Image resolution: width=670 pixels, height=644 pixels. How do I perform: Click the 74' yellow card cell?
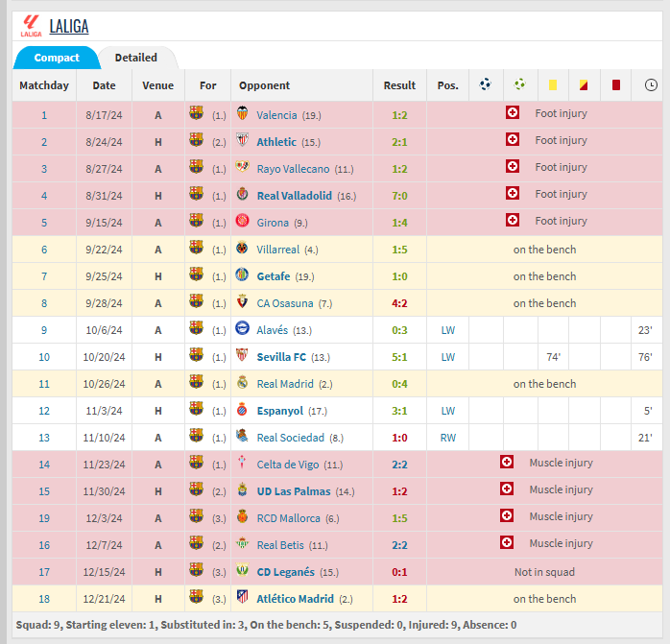[x=553, y=357]
